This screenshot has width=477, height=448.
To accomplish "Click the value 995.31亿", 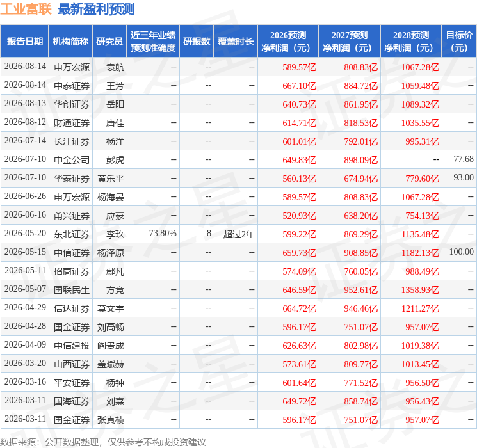I will click(422, 141).
